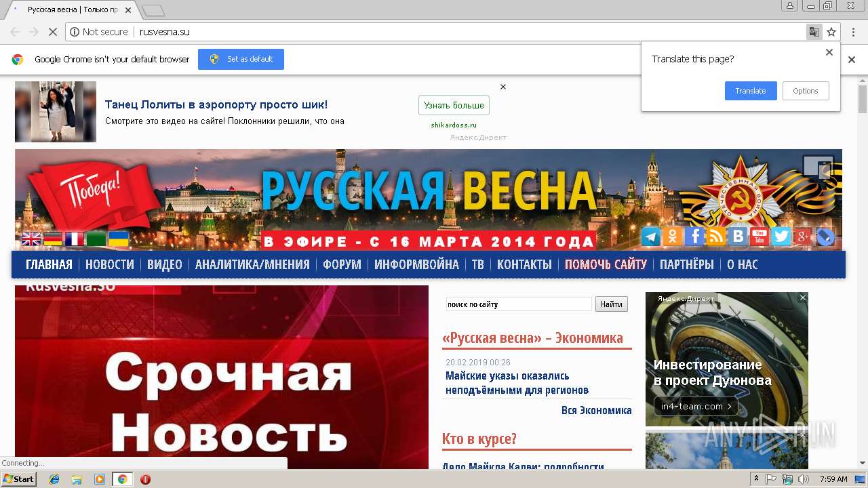Open the Google Plus social icon

pyautogui.click(x=803, y=237)
